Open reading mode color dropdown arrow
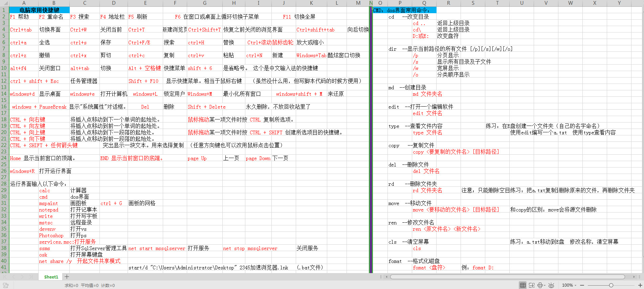 pyautogui.click(x=545, y=285)
